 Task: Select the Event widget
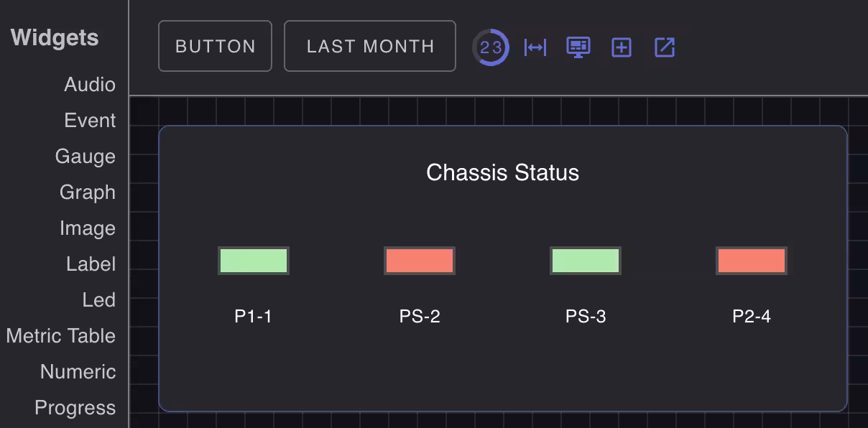pyautogui.click(x=90, y=121)
